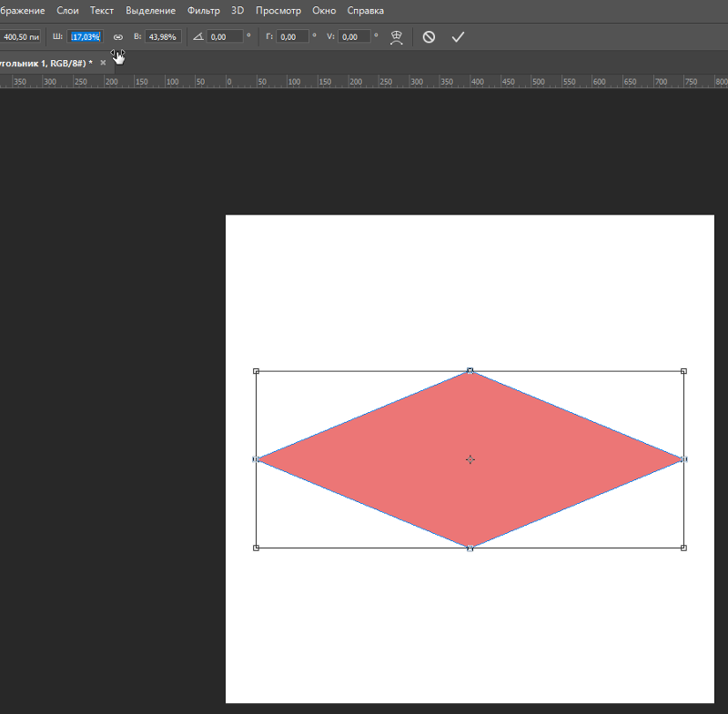Close the document tab
Image resolution: width=728 pixels, height=714 pixels.
pos(103,63)
